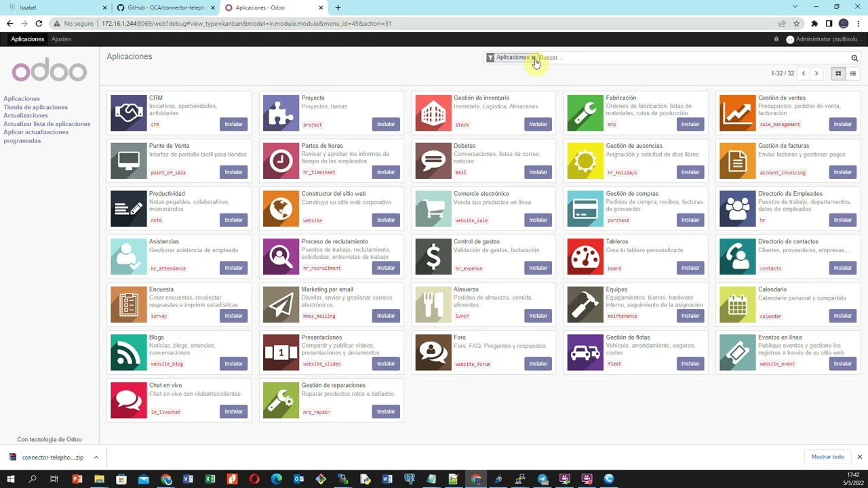This screenshot has width=868, height=488.
Task: Open the Aplicaciones top menu
Action: point(28,39)
